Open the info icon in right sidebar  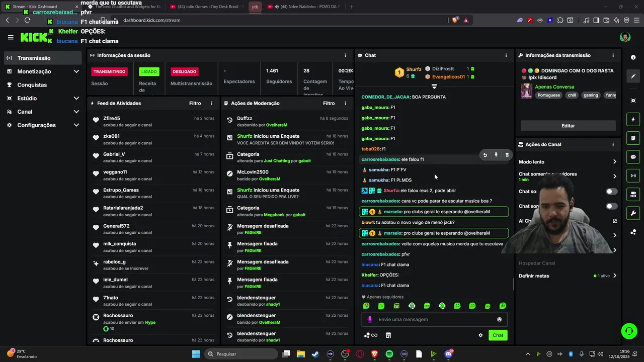point(633,57)
